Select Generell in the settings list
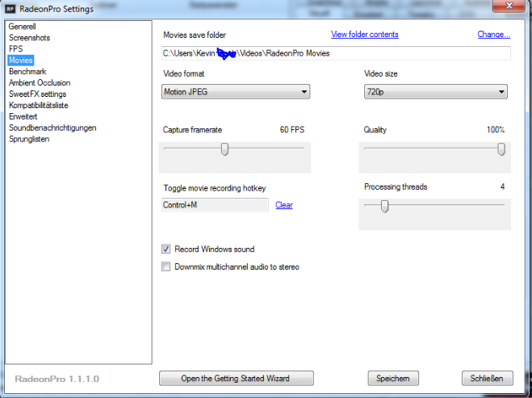 23,27
